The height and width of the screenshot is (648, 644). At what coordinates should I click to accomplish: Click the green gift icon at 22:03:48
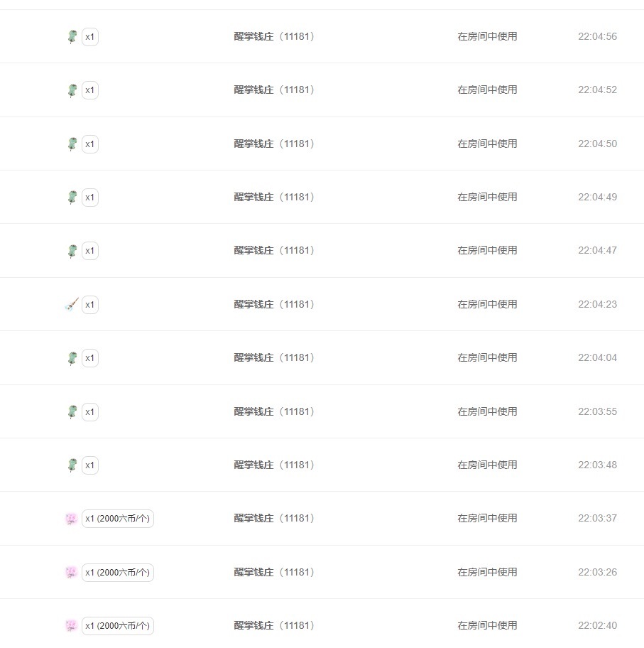point(72,465)
